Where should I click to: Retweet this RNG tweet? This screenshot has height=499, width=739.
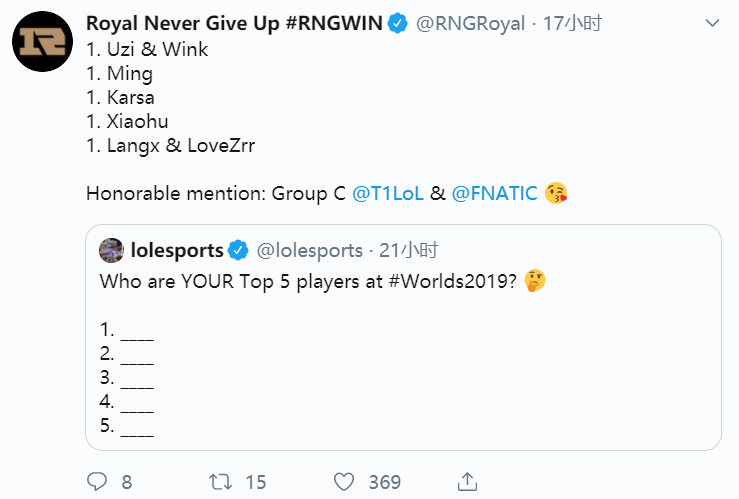pyautogui.click(x=221, y=482)
